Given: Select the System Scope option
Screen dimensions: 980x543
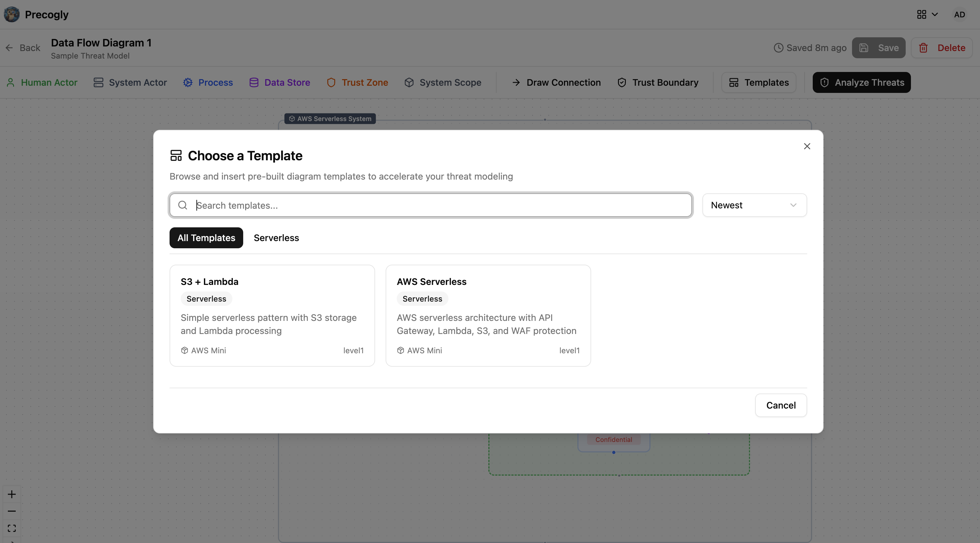Looking at the screenshot, I should [443, 82].
